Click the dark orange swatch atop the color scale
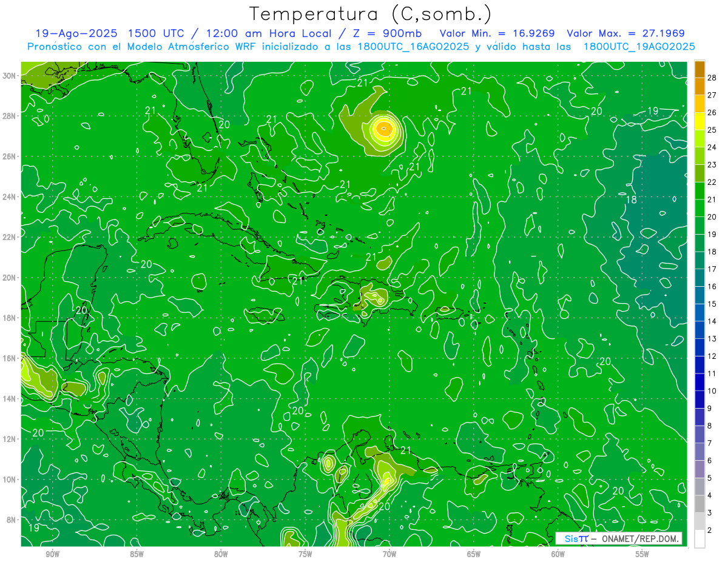Viewport: 728px width, 562px height. pos(699,69)
